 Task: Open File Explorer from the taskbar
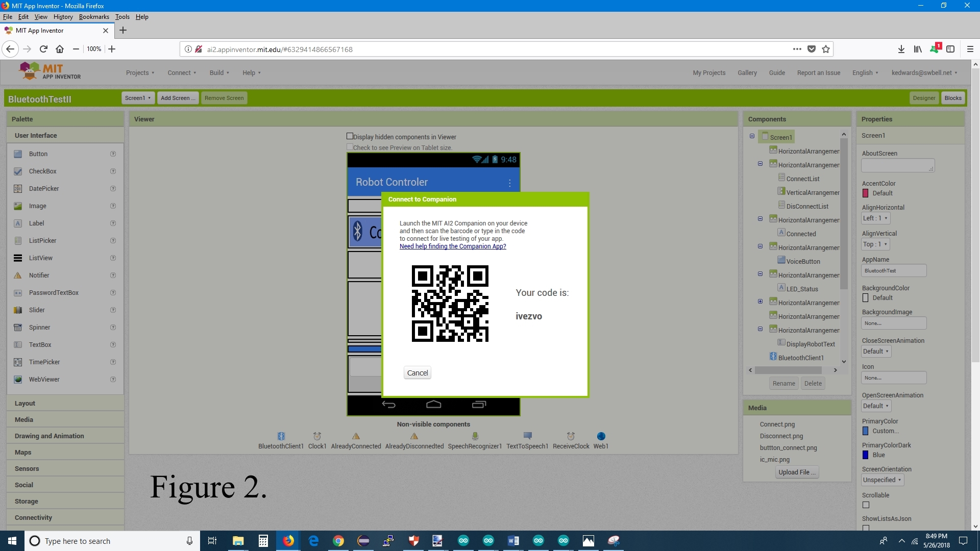238,541
